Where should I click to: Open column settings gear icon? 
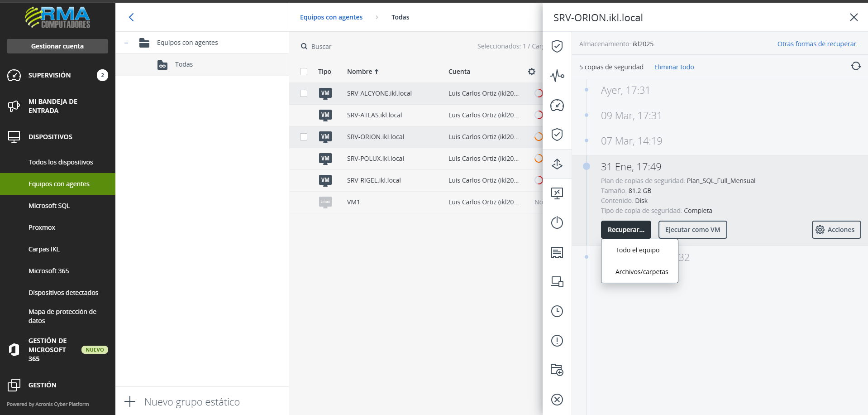[x=531, y=72]
